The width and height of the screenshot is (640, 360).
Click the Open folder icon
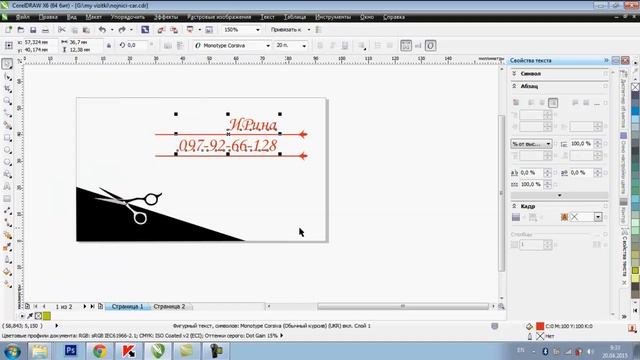pos(21,30)
